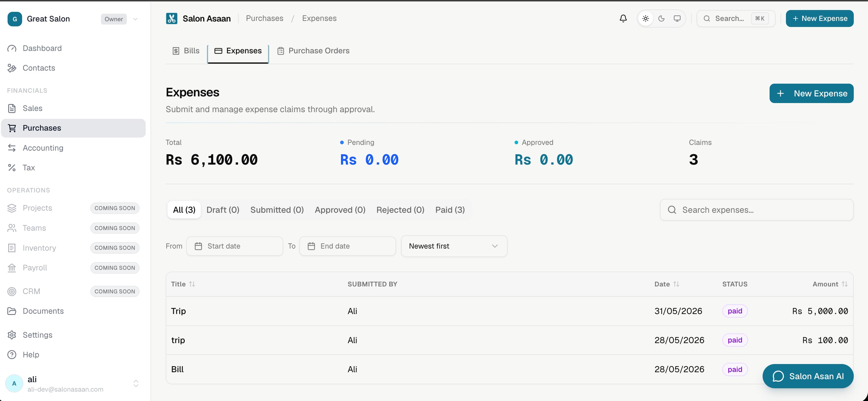Click the Documents folder icon
The width and height of the screenshot is (868, 401).
(x=12, y=311)
